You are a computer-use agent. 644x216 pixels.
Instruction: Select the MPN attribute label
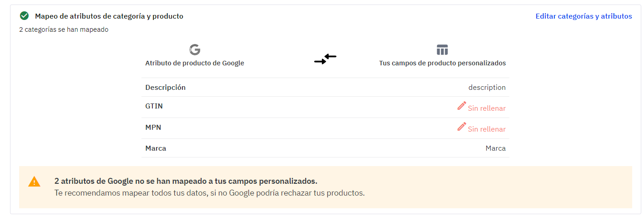click(153, 127)
